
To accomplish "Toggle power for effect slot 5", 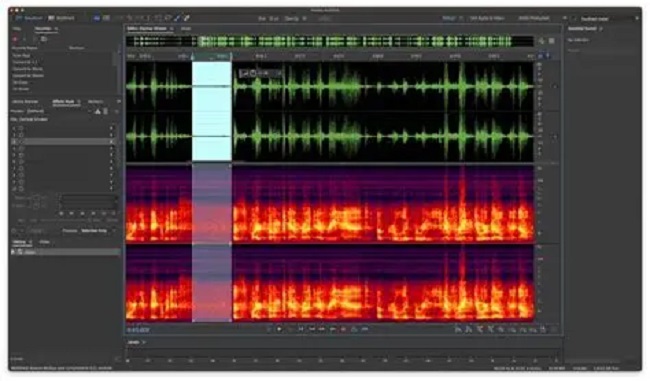I will [x=21, y=155].
